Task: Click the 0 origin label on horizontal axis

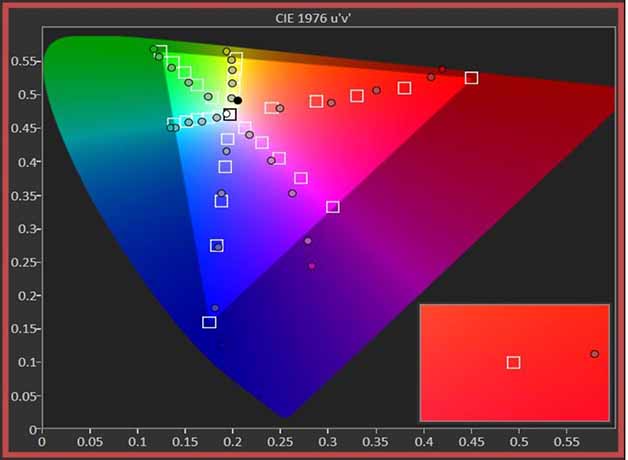Action: 42,438
